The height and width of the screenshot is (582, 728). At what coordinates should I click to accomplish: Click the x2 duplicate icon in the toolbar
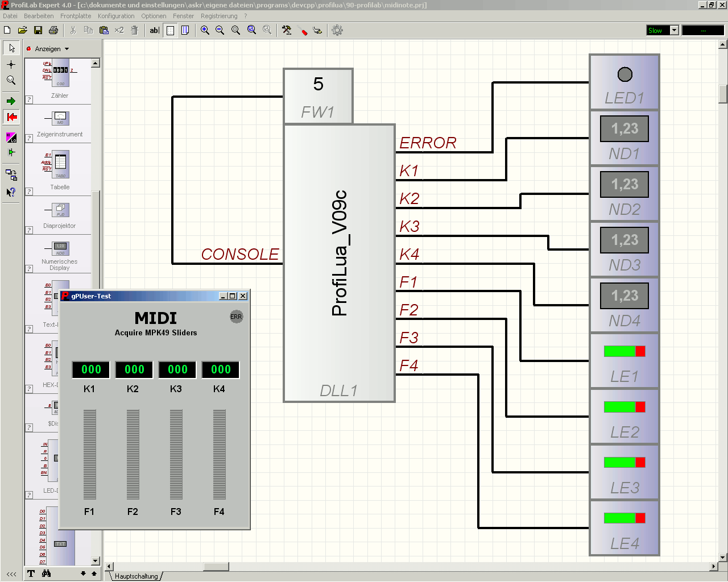[119, 30]
